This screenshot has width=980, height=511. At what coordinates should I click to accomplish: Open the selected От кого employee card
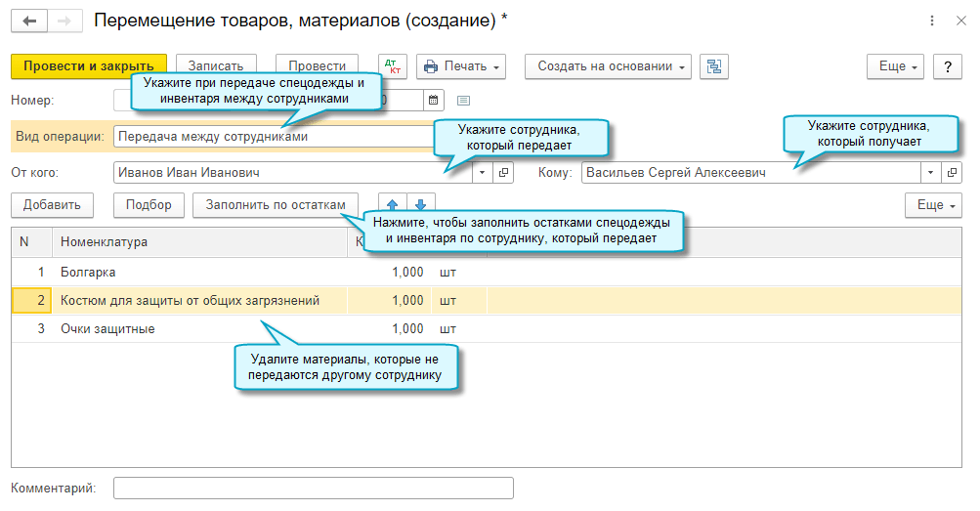504,173
